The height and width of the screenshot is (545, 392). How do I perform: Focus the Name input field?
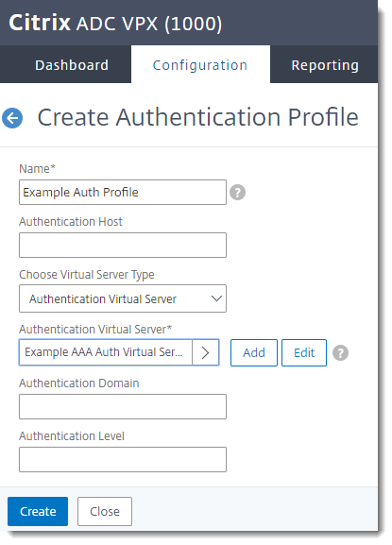click(x=123, y=192)
